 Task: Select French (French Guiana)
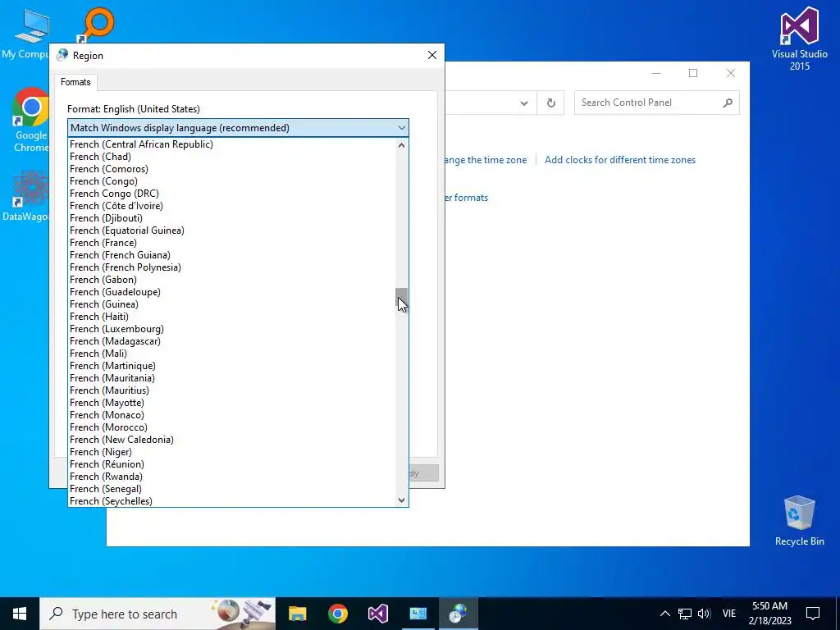[x=232, y=255]
